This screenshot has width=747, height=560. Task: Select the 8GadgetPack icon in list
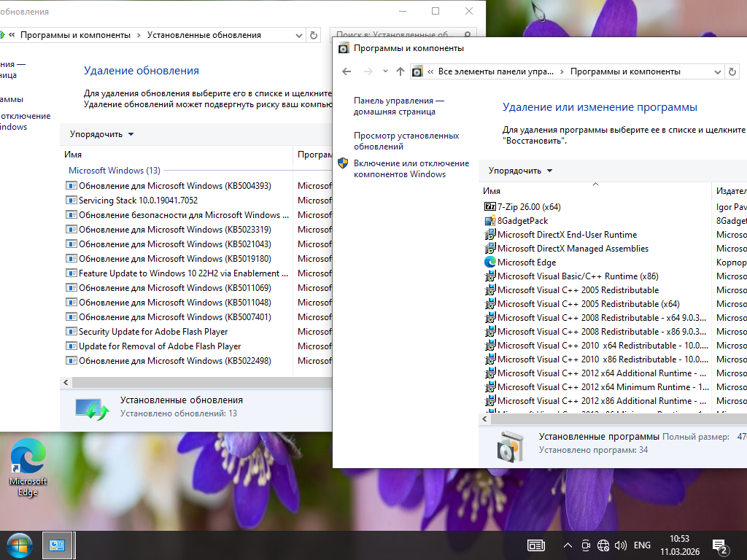tap(490, 221)
